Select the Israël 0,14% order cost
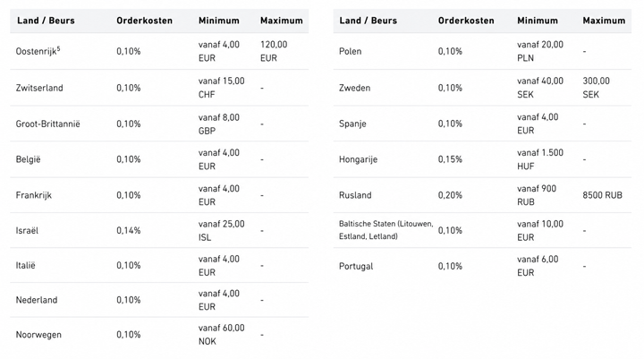The width and height of the screenshot is (644, 359). pos(128,231)
